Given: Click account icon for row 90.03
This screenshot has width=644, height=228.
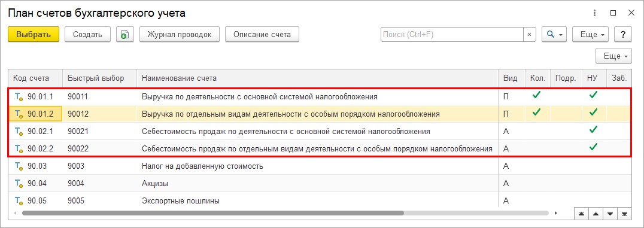Looking at the screenshot, I should [x=19, y=166].
